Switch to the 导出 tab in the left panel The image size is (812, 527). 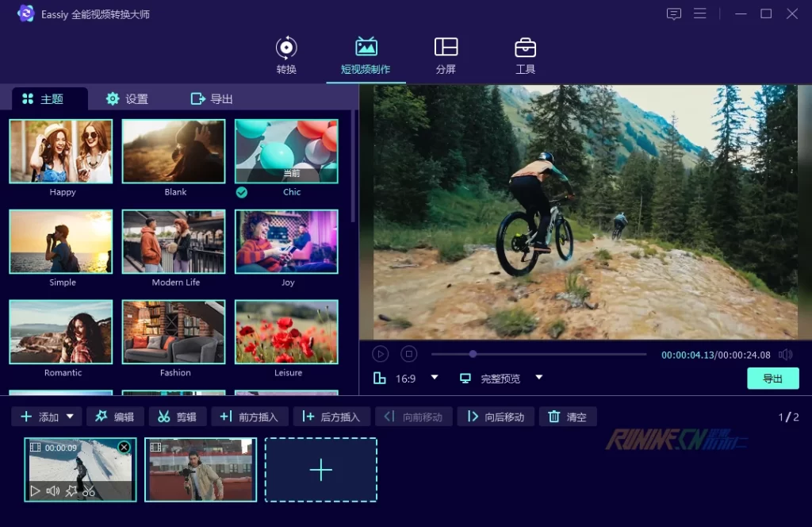click(212, 99)
